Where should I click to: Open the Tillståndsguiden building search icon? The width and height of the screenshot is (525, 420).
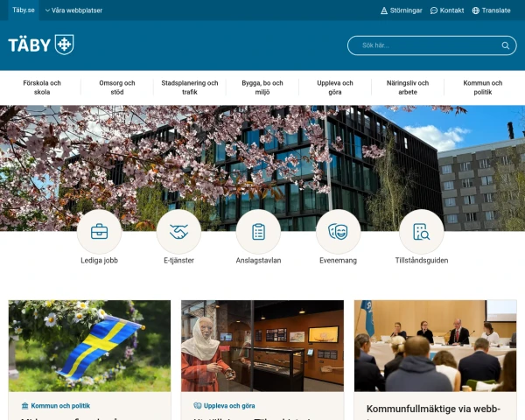422,232
